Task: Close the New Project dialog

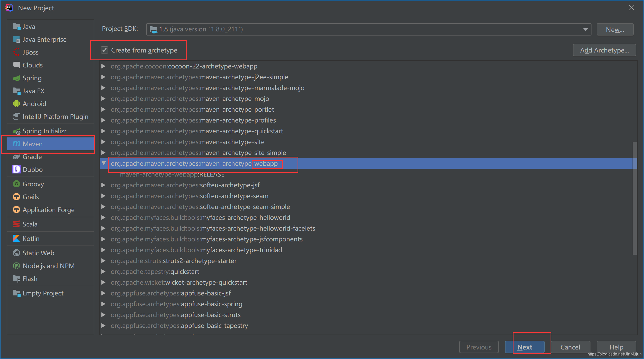Action: 632,8
